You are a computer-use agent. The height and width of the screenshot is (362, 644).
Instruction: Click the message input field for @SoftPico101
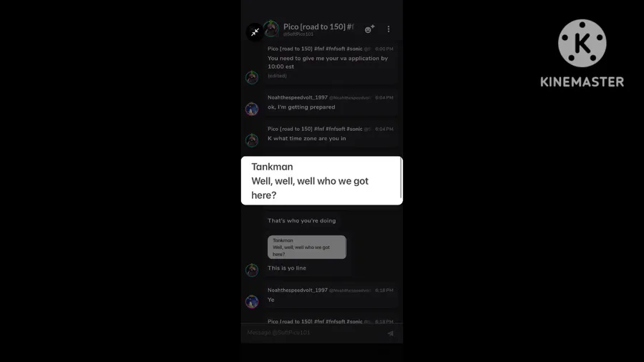[x=314, y=333]
